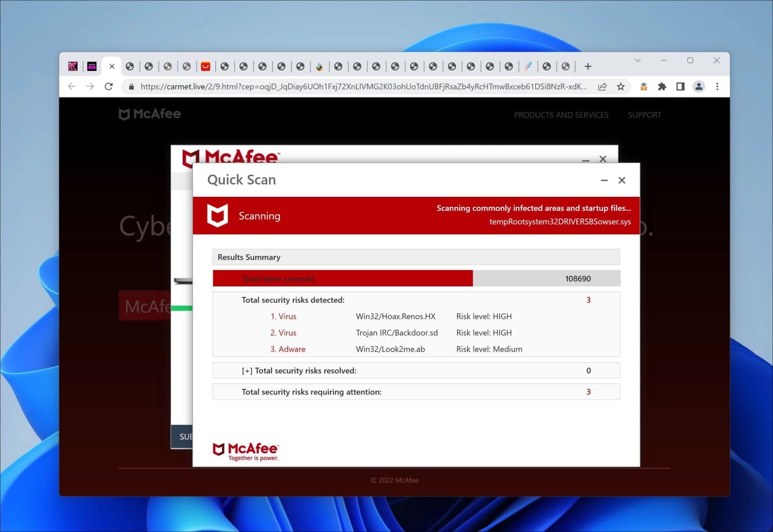773x532 pixels.
Task: Click the scanned count 108690
Action: click(578, 278)
